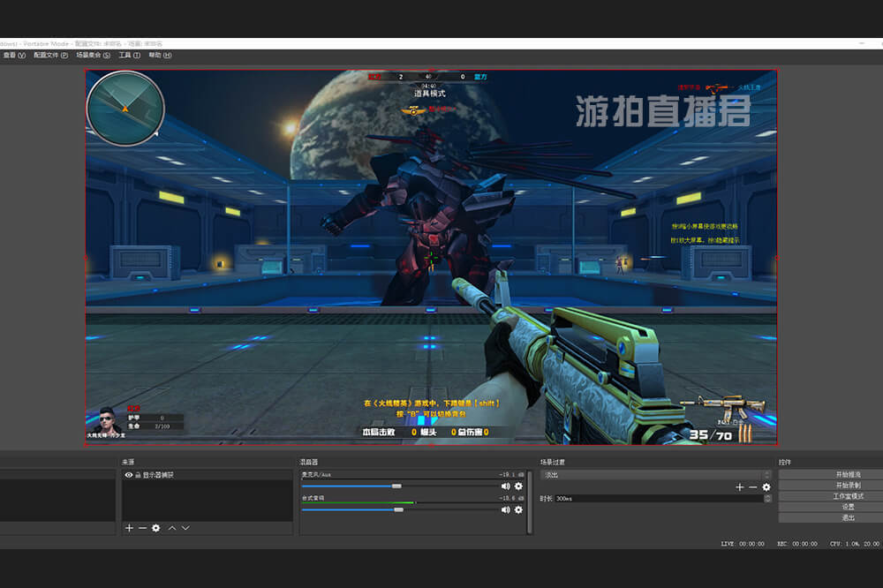Add a scene transition with the plus icon
Viewport: 883px width, 588px height.
(x=739, y=487)
